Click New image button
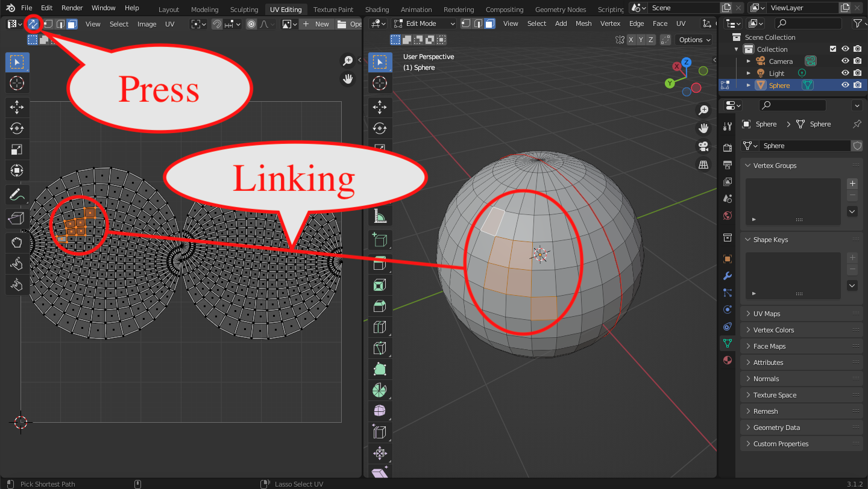 (316, 24)
